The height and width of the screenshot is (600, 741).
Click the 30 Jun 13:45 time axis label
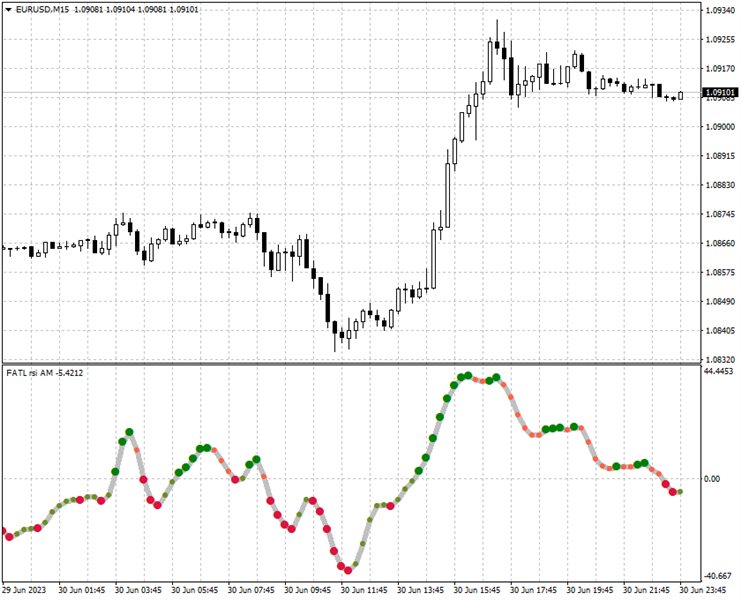421,590
